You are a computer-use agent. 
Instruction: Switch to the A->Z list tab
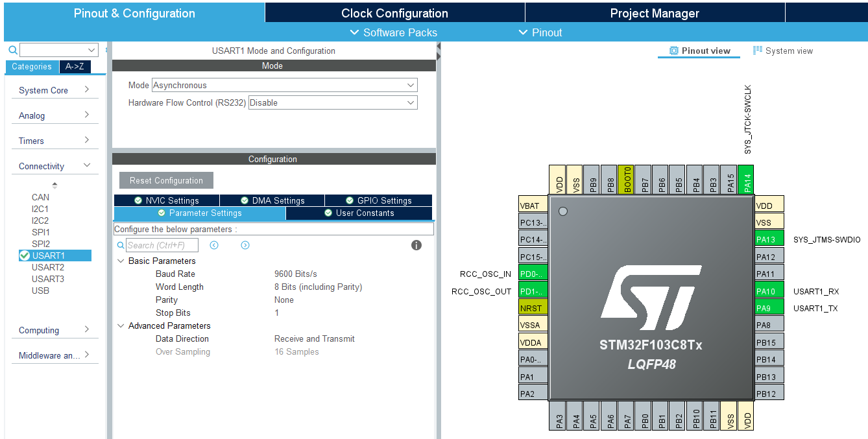[x=75, y=66]
